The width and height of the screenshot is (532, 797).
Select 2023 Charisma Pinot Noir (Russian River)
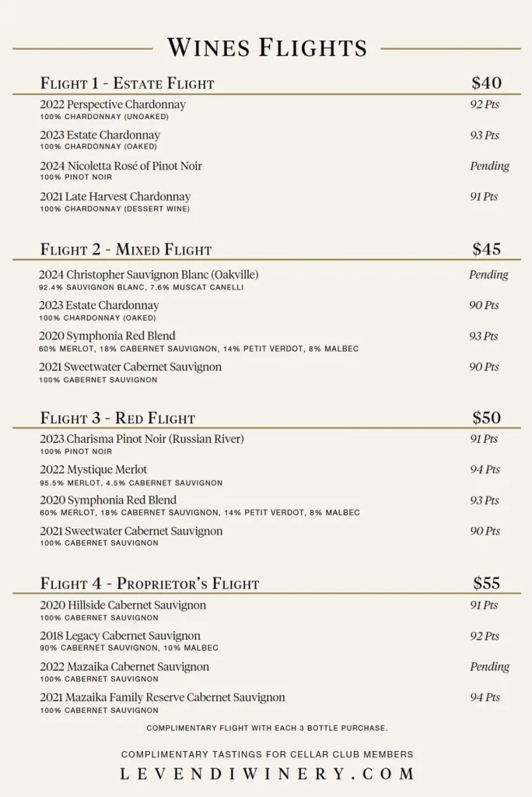coord(142,439)
